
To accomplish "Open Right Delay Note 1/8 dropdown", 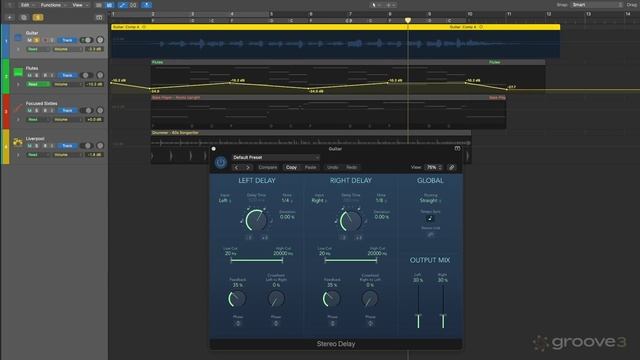I will 380,200.
